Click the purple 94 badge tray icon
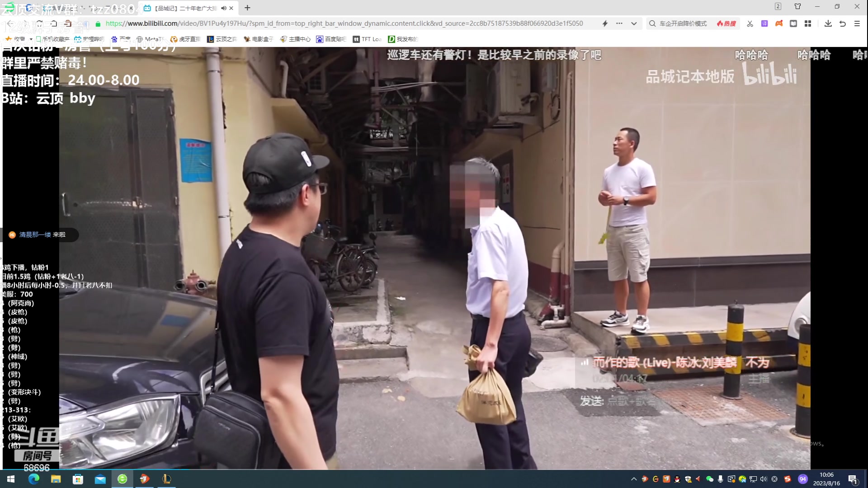Viewport: 868px width, 488px height. pyautogui.click(x=802, y=479)
